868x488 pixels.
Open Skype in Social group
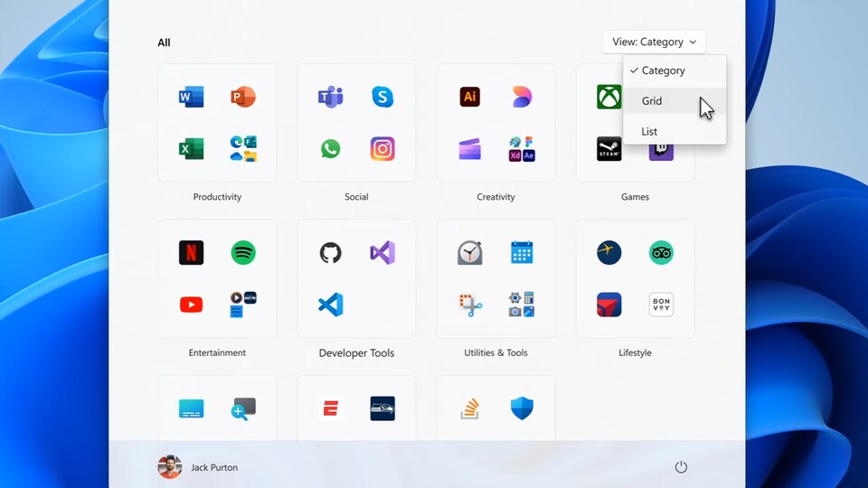point(382,97)
